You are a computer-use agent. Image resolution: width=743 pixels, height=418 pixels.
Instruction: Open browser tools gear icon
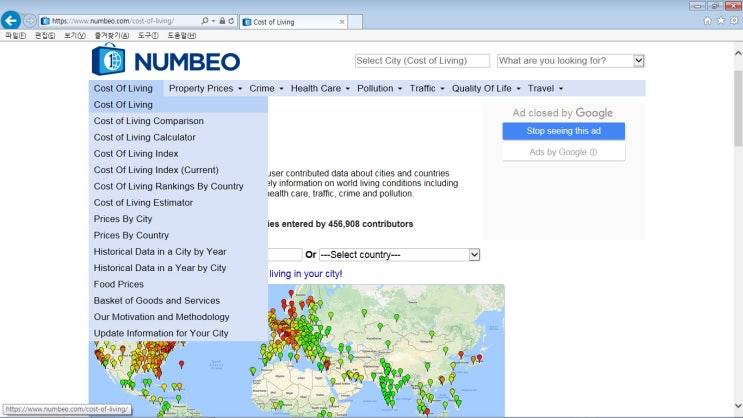click(734, 21)
